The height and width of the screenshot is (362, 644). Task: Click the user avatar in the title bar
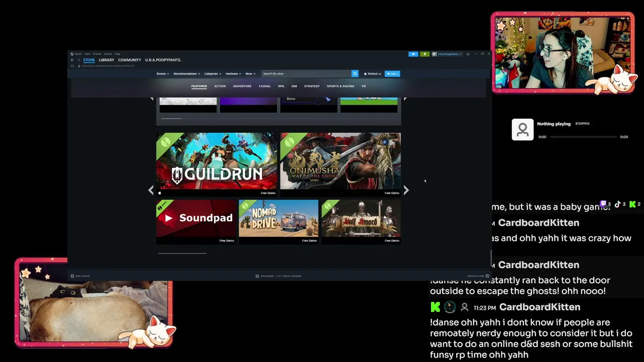pyautogui.click(x=434, y=54)
